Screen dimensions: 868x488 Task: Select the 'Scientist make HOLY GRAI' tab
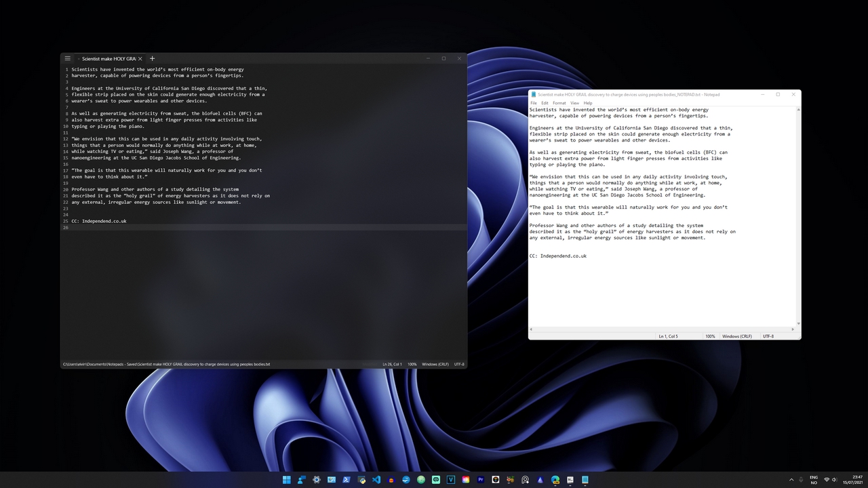click(108, 58)
